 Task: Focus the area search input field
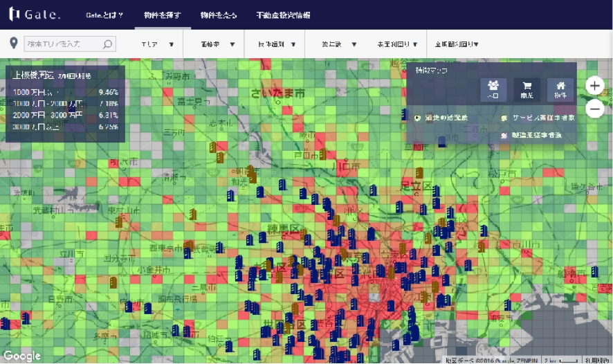(62, 44)
